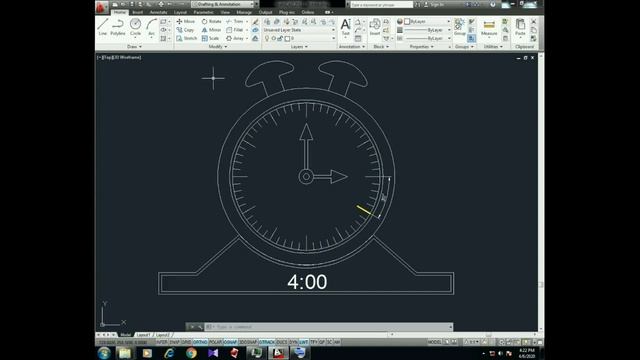
Task: Toggle GRID display in status bar
Action: pyautogui.click(x=186, y=342)
